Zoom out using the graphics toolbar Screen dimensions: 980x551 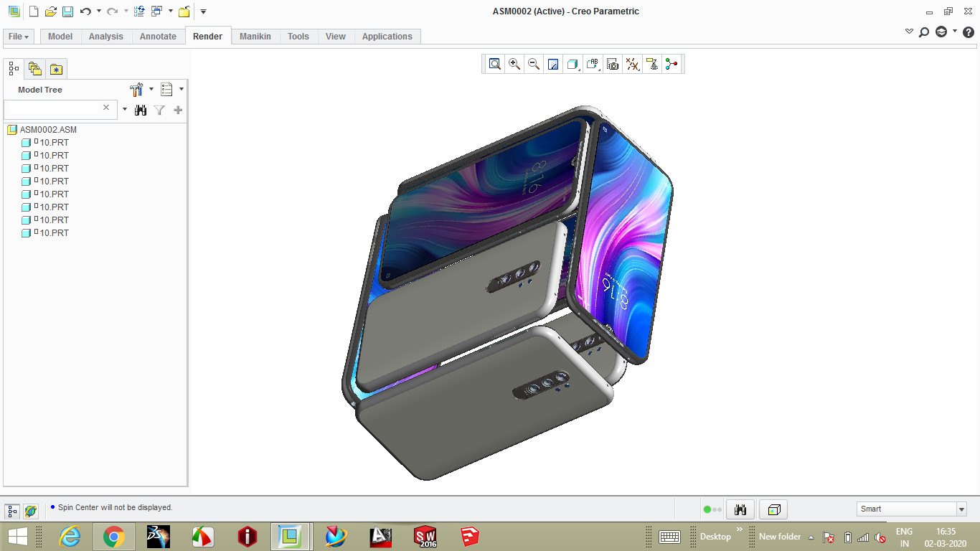(534, 64)
